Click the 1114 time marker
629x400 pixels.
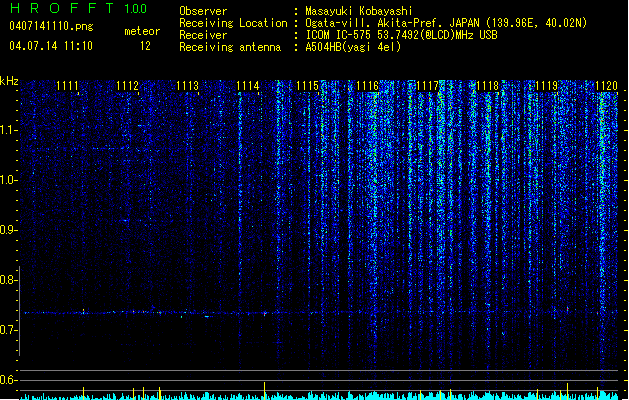coord(248,86)
